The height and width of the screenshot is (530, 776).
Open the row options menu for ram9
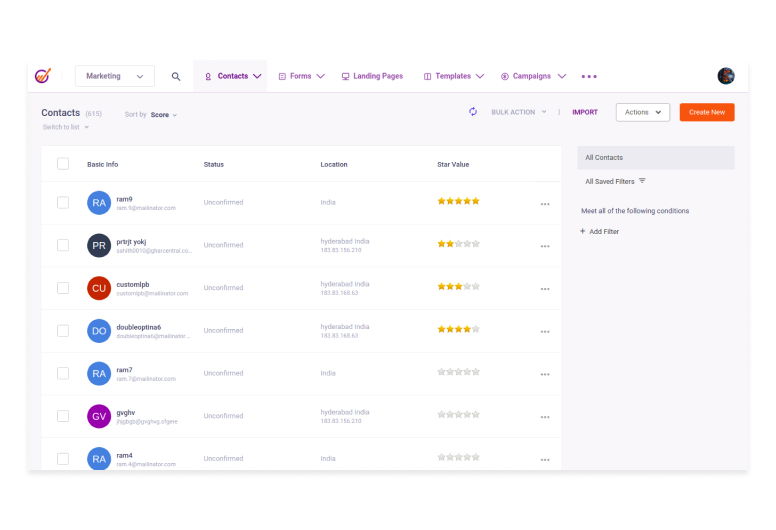(x=545, y=204)
